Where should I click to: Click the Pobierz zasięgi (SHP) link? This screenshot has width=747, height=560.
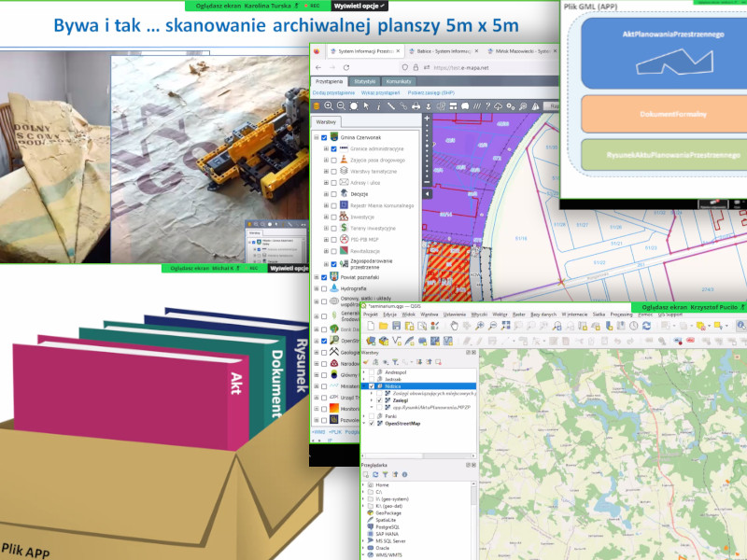431,92
